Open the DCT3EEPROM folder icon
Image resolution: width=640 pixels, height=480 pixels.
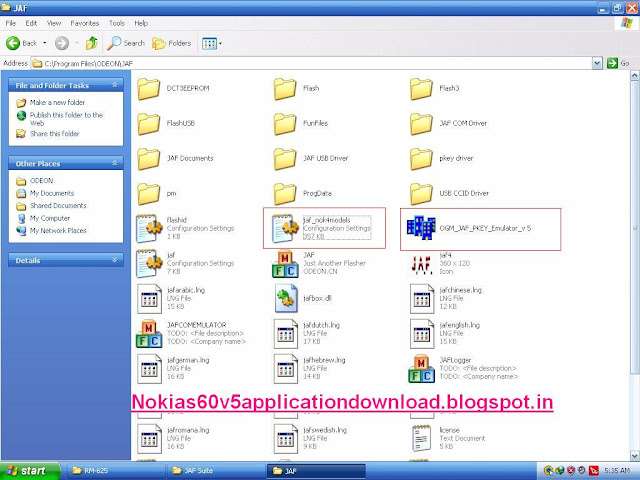[148, 89]
